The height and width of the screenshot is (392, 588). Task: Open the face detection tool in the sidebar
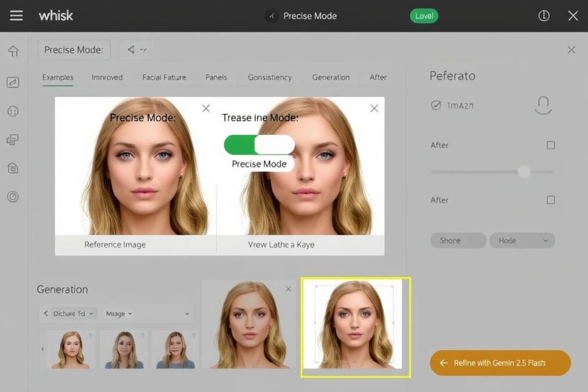(x=13, y=110)
